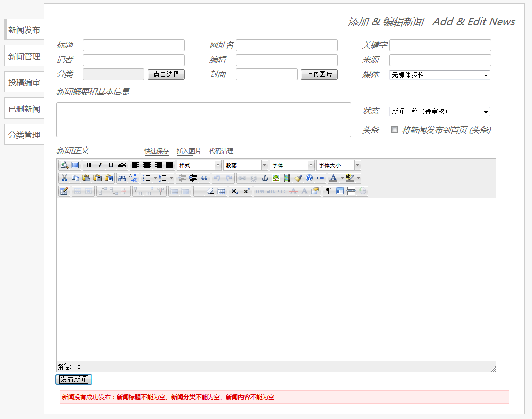Click the cut (scissors) icon
Viewport: 532px width, 419px height.
click(x=64, y=178)
